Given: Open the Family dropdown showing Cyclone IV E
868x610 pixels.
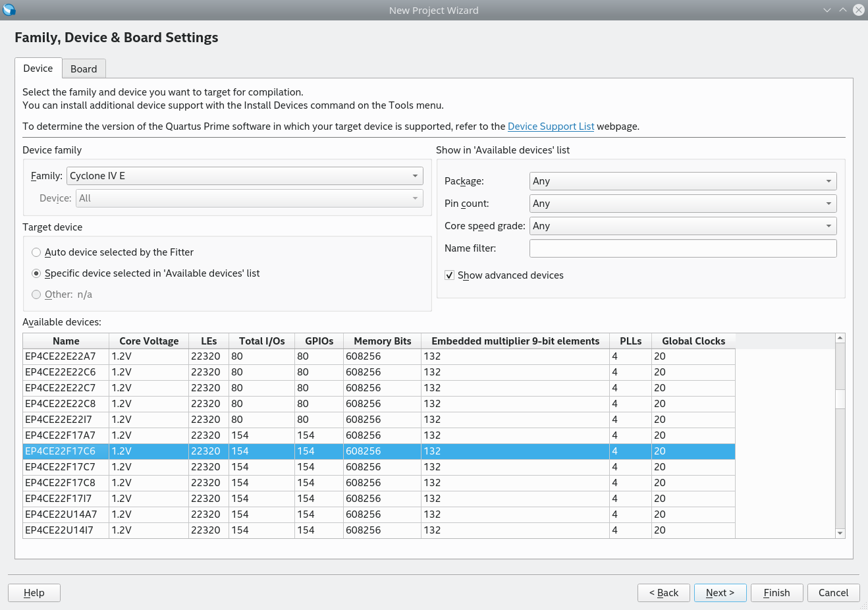Looking at the screenshot, I should click(245, 176).
